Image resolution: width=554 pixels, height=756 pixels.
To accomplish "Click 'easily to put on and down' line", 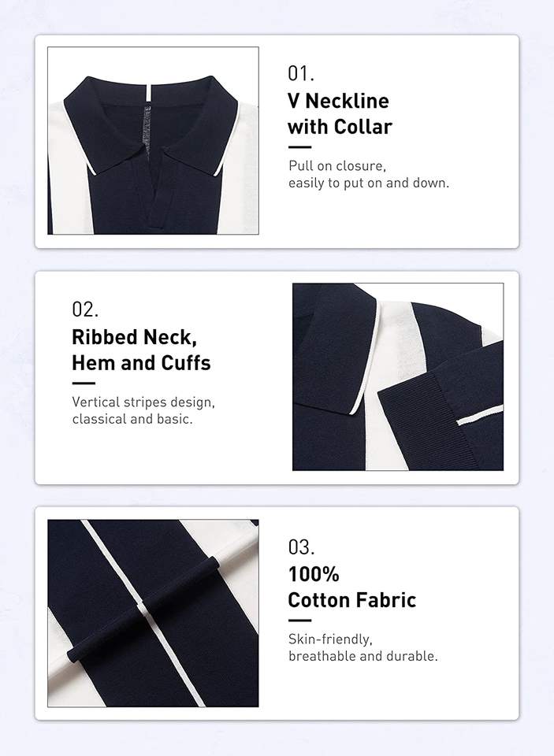I will coord(369,183).
